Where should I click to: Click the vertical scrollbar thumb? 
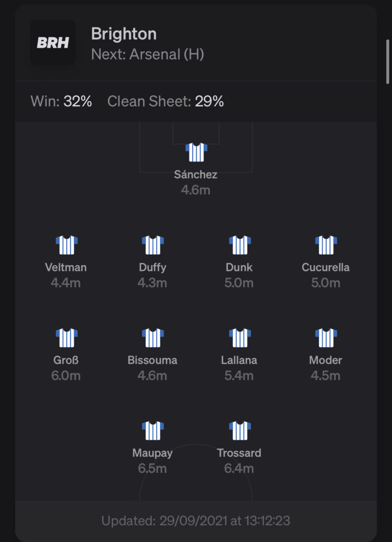[388, 62]
